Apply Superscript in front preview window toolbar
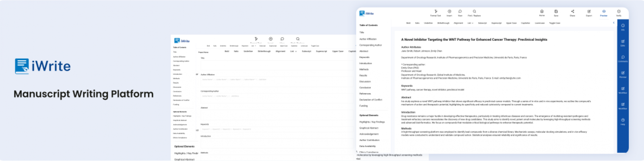Viewport: 644px width, 161px height. (496, 23)
